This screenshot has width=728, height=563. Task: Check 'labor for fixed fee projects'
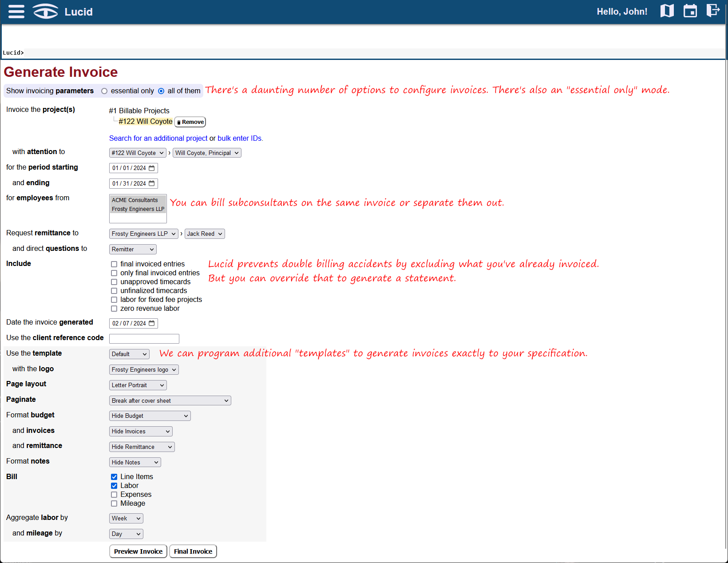point(114,300)
